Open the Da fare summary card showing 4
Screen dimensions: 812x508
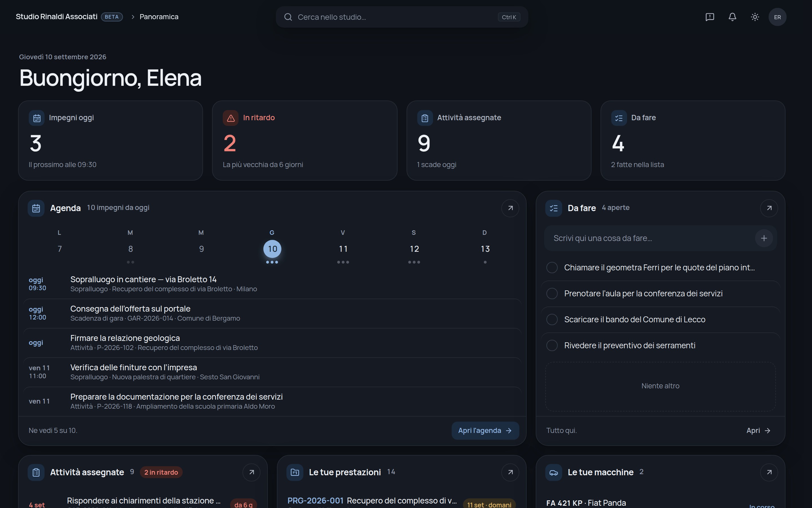(x=692, y=141)
